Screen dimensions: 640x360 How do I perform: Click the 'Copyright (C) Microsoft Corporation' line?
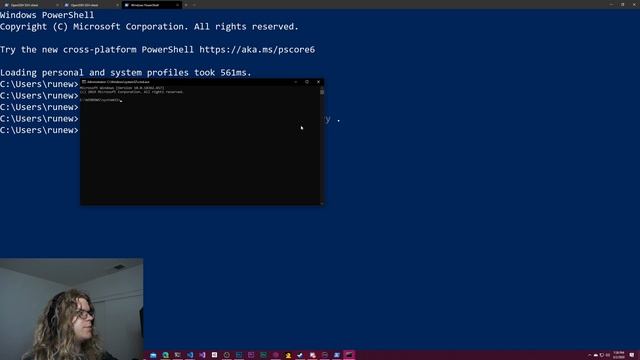[x=149, y=27]
